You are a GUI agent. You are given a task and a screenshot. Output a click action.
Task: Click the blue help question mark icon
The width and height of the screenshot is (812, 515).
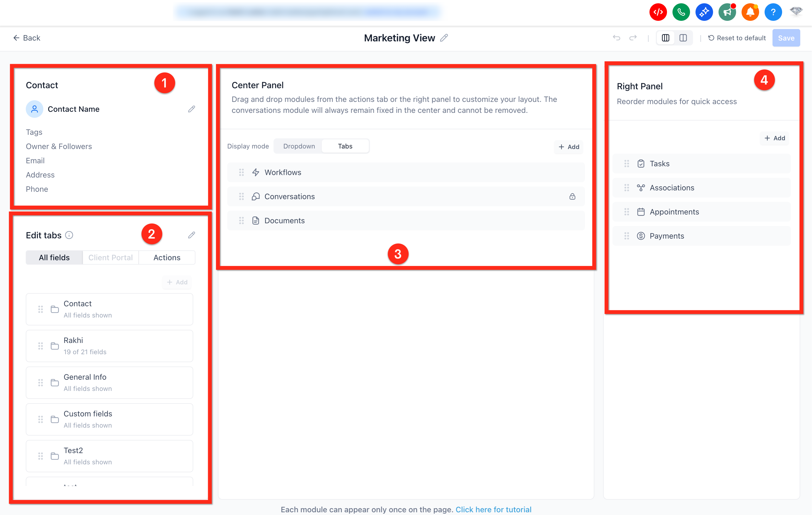(x=773, y=12)
